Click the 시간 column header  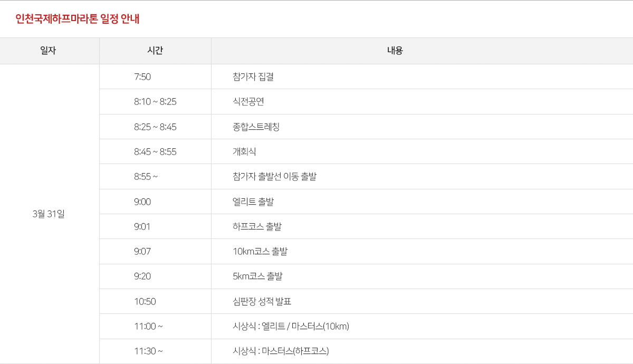155,51
